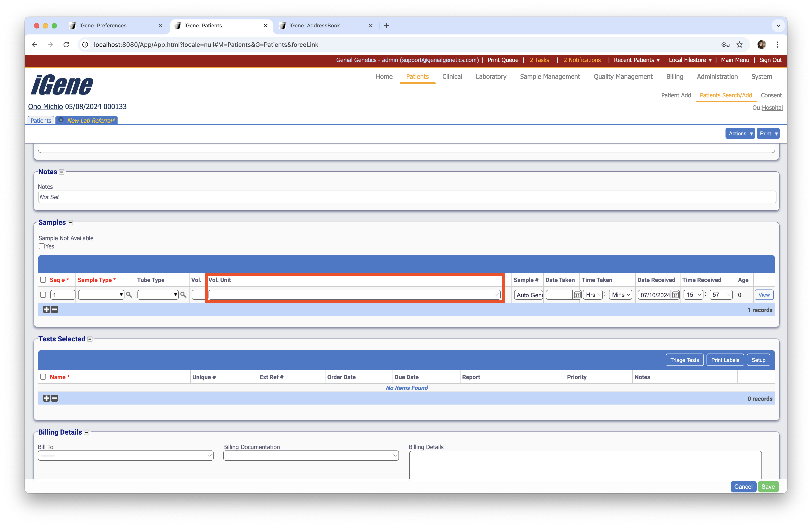Open the Date Taken calendar picker

[x=577, y=295]
